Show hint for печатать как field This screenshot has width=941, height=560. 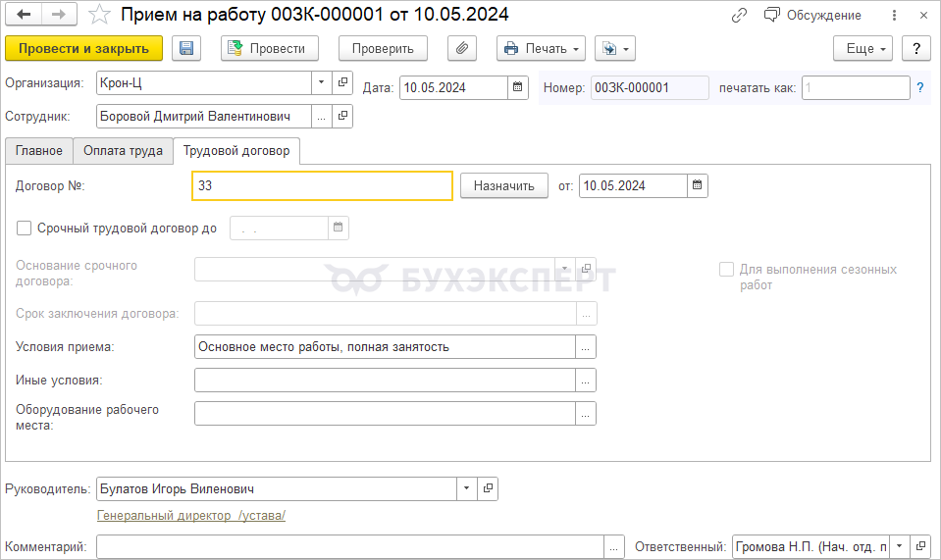[x=920, y=87]
